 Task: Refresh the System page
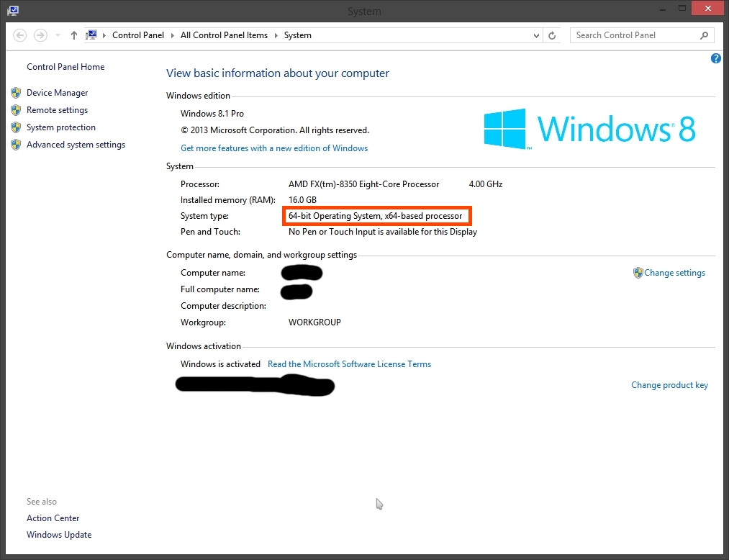click(552, 35)
